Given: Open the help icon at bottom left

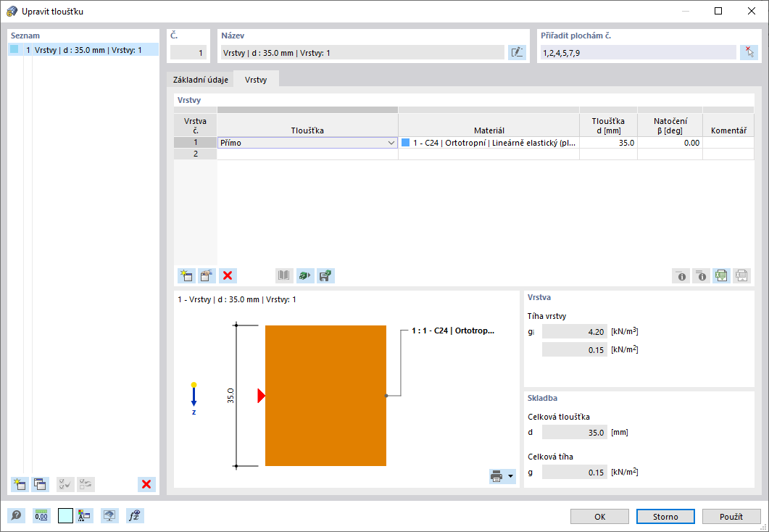Looking at the screenshot, I should click(16, 516).
